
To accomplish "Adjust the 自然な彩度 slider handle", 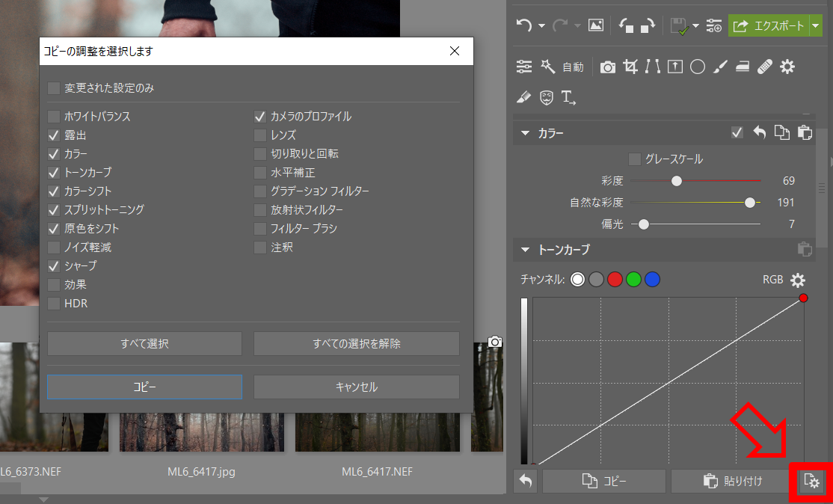I will (x=749, y=203).
